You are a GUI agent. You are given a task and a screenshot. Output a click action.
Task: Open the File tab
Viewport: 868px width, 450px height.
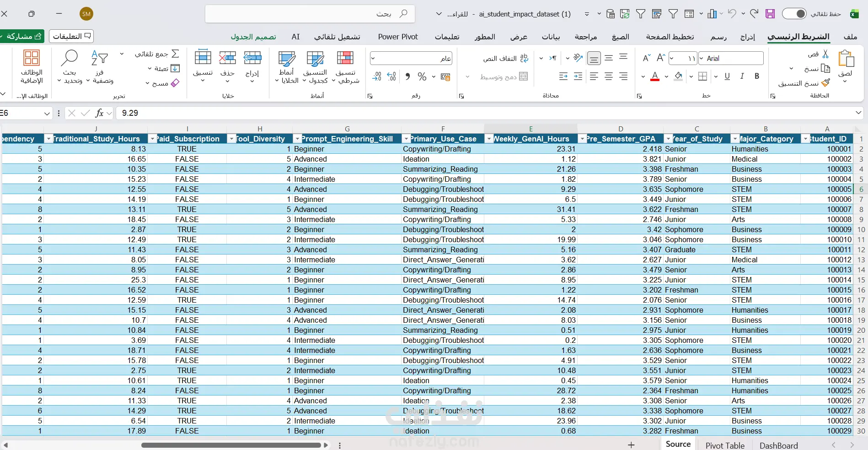(x=850, y=37)
